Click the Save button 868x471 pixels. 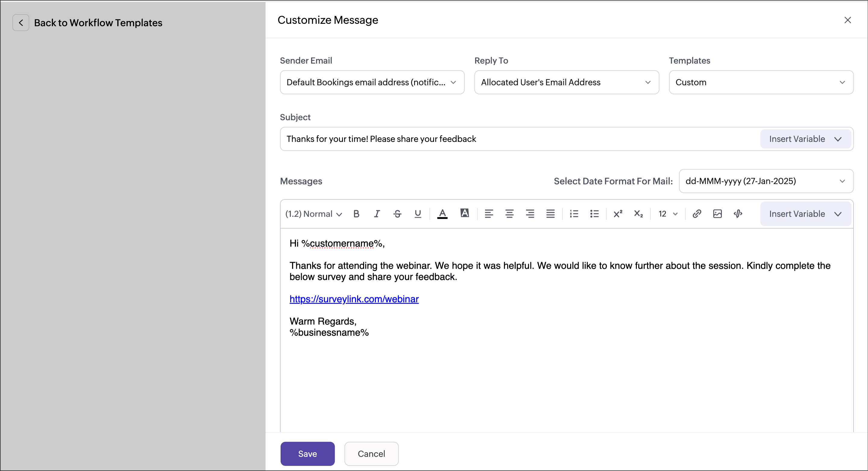[307, 454]
